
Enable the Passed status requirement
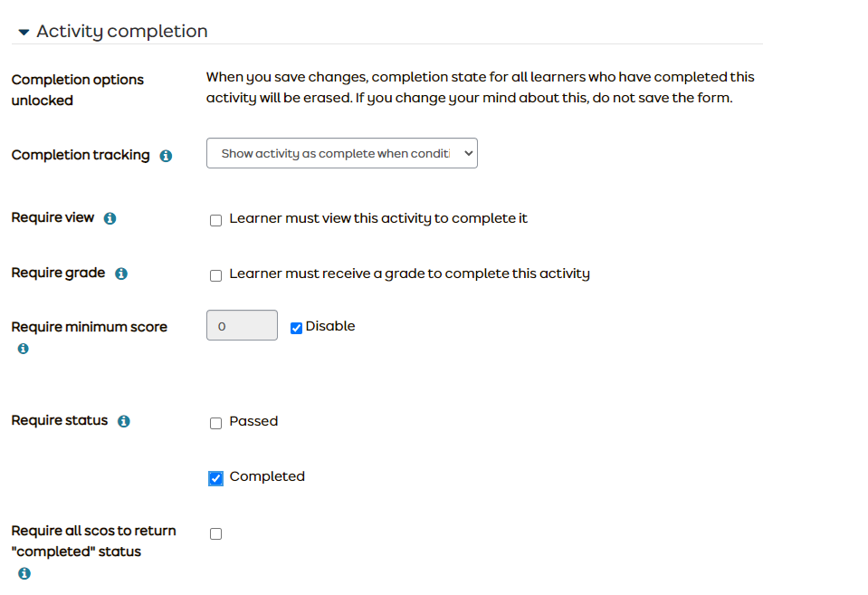coord(215,422)
